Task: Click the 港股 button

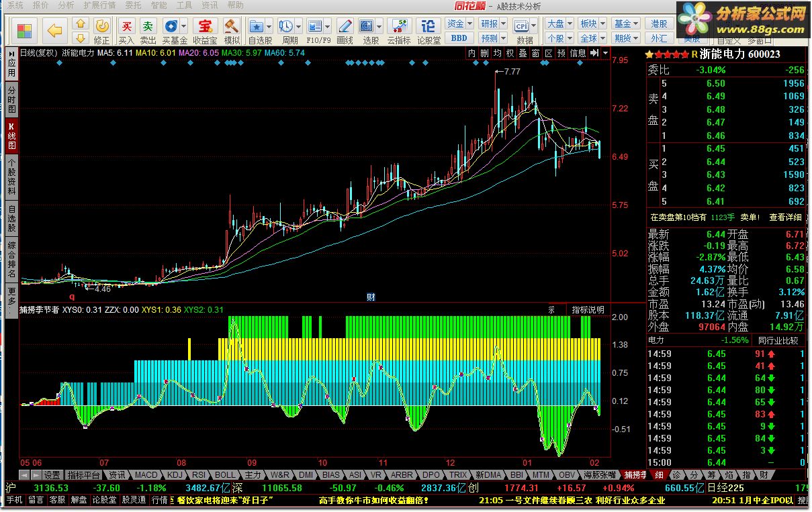Action: [660, 24]
